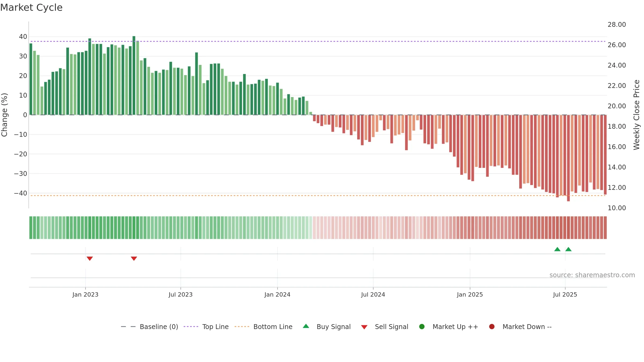Click the 20.00 price axis value
This screenshot has width=644, height=362.
coord(617,106)
